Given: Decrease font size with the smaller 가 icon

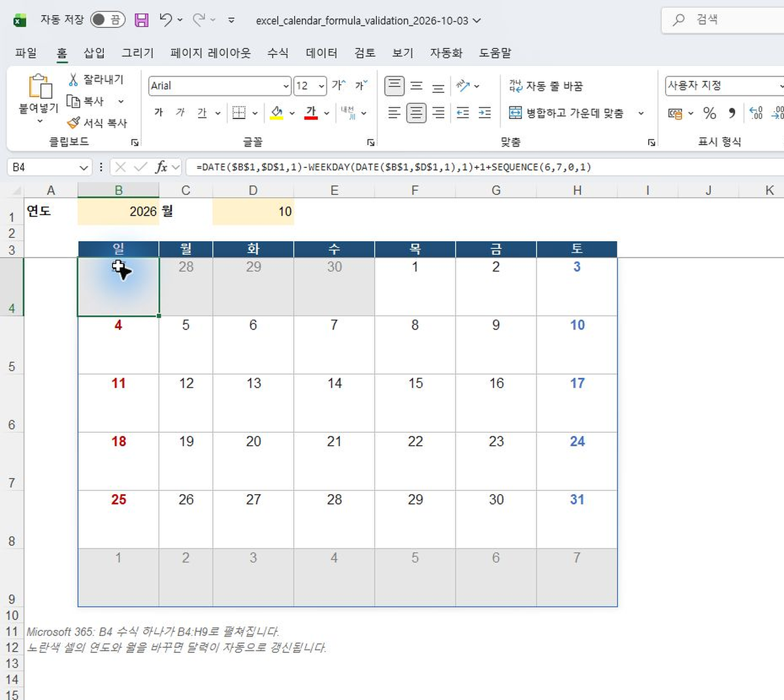Looking at the screenshot, I should 361,86.
